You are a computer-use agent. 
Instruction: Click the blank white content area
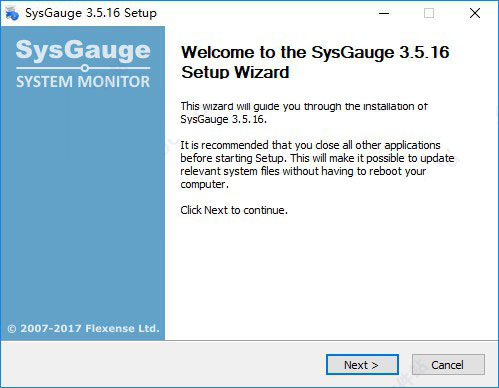point(330,277)
